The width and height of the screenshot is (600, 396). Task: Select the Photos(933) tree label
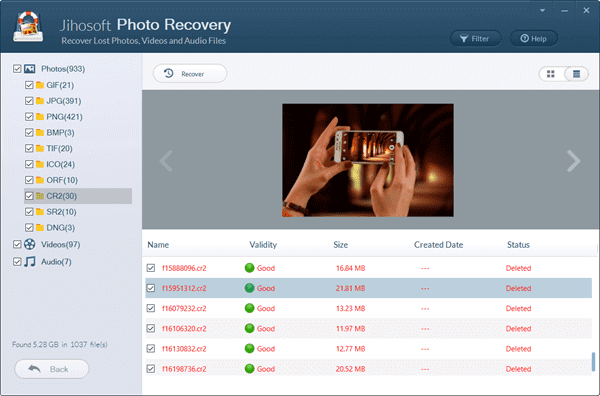(63, 69)
